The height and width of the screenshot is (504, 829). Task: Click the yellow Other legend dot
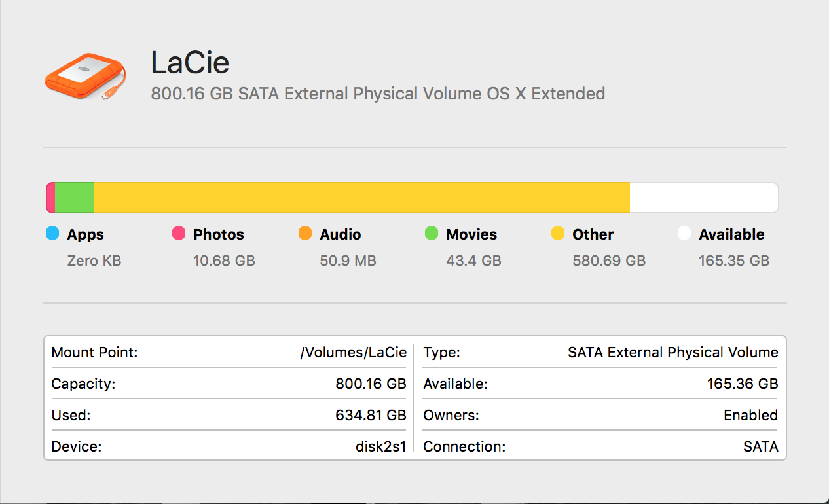[558, 234]
